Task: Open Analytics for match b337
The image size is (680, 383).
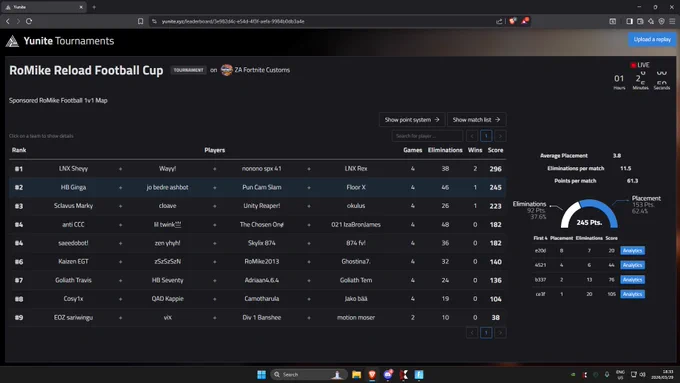Action: (632, 280)
